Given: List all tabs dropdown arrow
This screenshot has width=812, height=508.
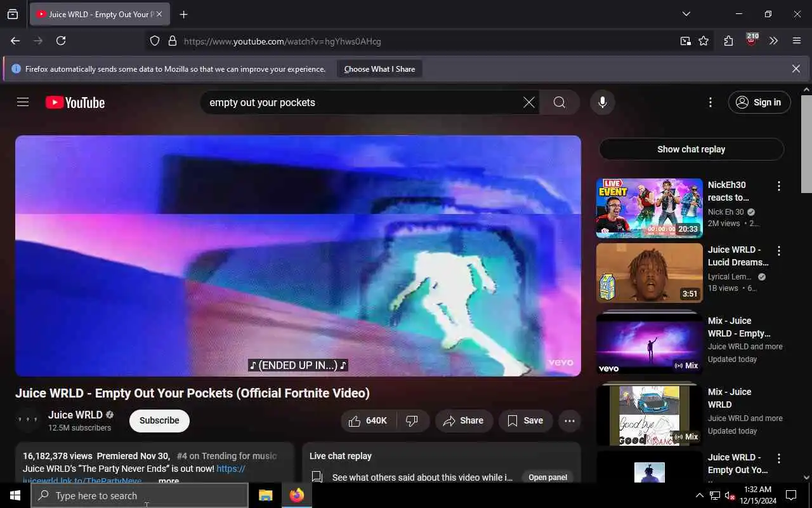Looking at the screenshot, I should pyautogui.click(x=686, y=14).
